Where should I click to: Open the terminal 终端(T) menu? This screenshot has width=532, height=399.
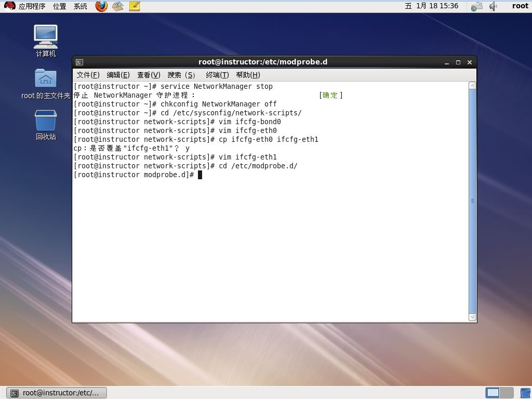point(217,75)
